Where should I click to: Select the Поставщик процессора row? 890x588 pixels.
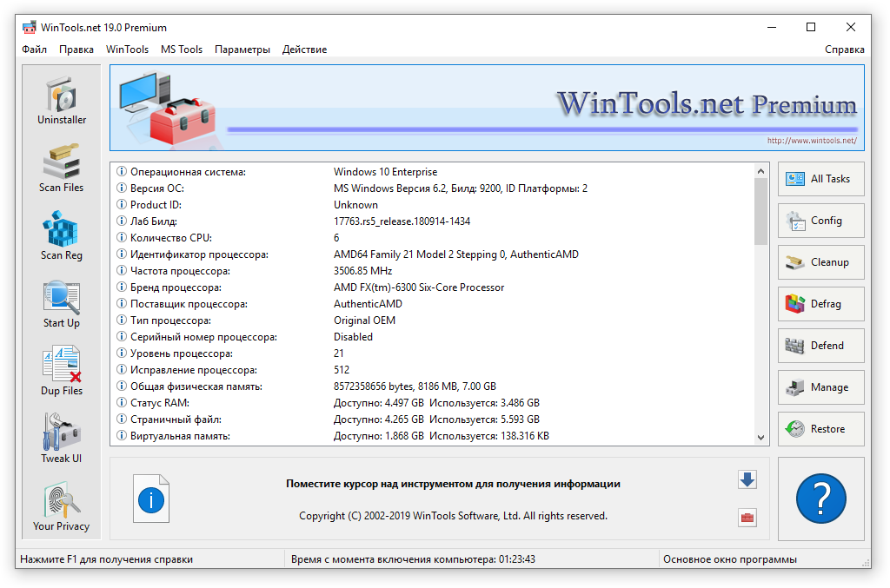pyautogui.click(x=434, y=304)
